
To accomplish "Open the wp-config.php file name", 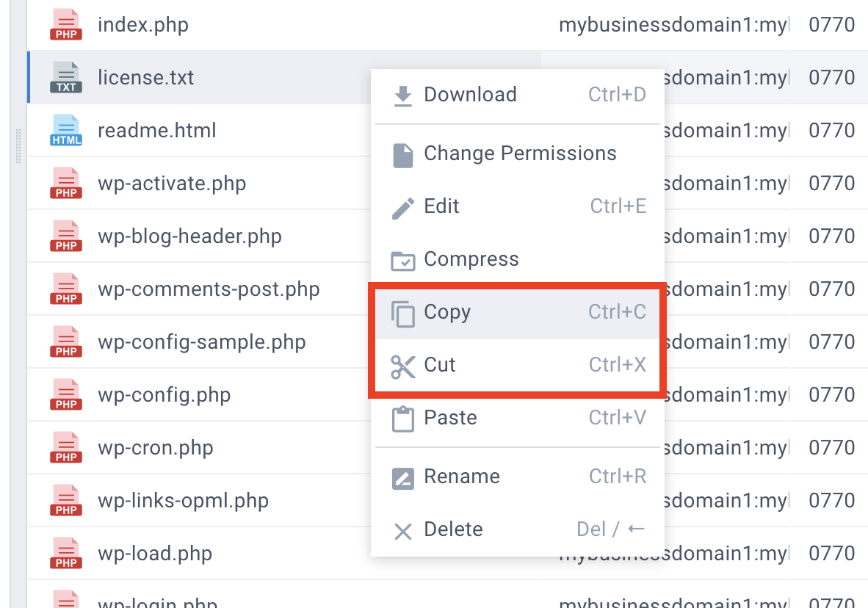I will pyautogui.click(x=164, y=395).
